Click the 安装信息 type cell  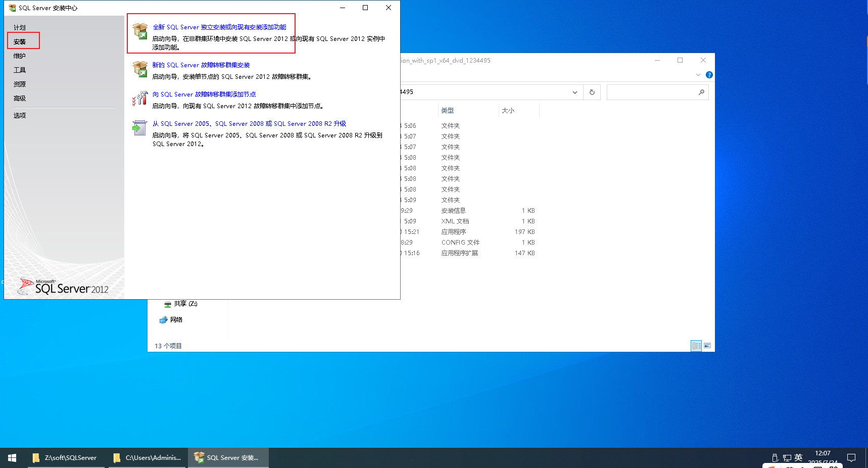(454, 211)
